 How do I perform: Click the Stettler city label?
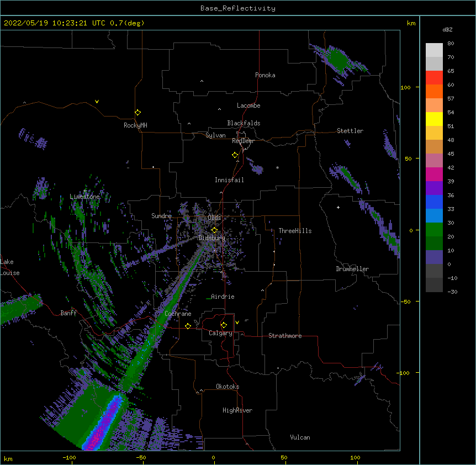[x=350, y=131]
